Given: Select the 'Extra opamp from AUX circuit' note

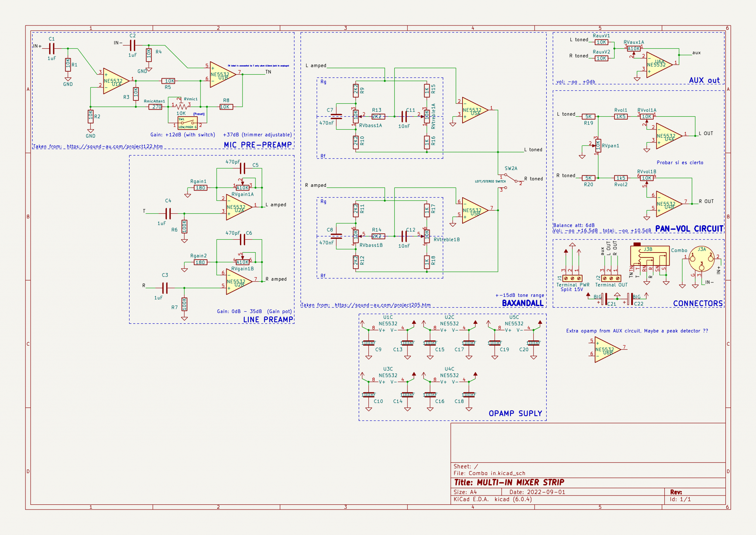Looking at the screenshot, I should click(x=637, y=331).
